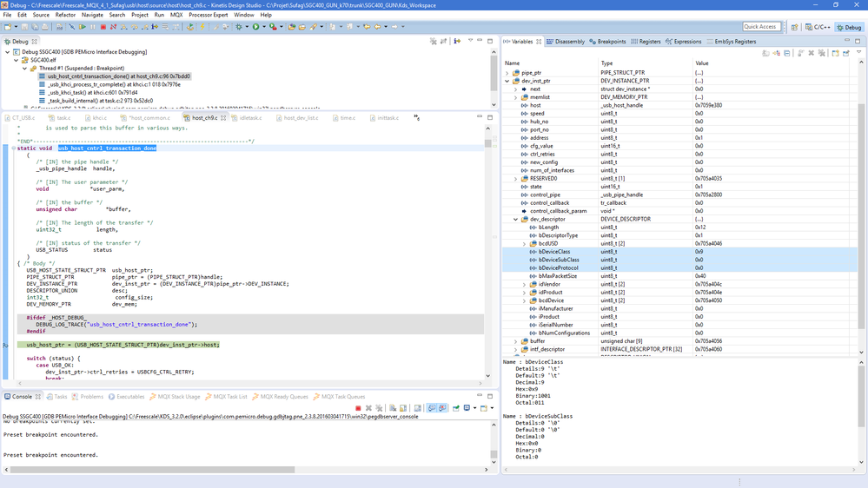Toggle Show Console on standard output change
Screen dimensions: 868x488
tap(431, 408)
